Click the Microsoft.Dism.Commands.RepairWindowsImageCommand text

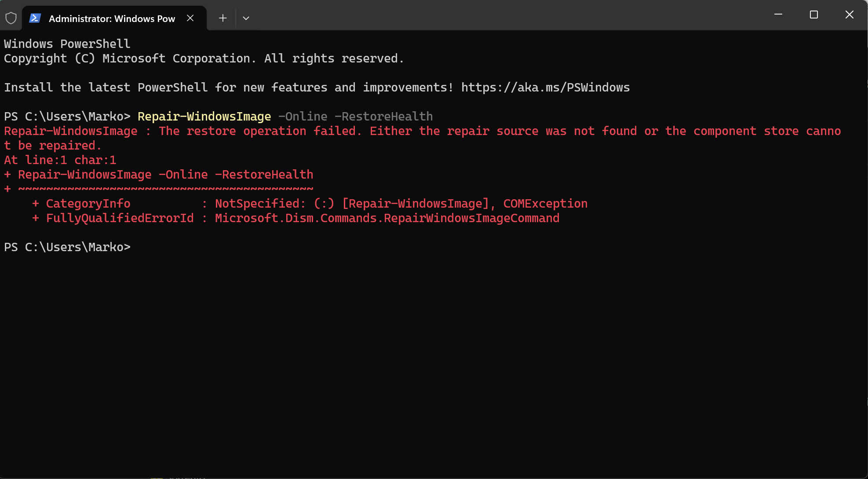click(387, 218)
